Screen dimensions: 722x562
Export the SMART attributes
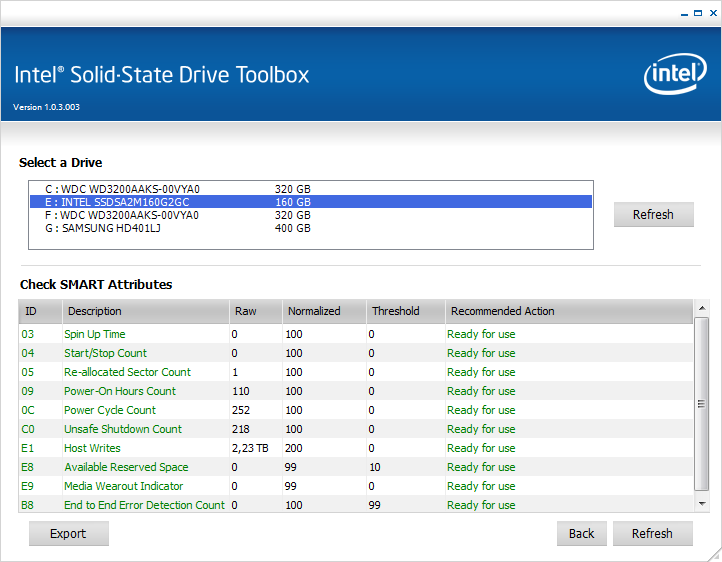[x=69, y=533]
